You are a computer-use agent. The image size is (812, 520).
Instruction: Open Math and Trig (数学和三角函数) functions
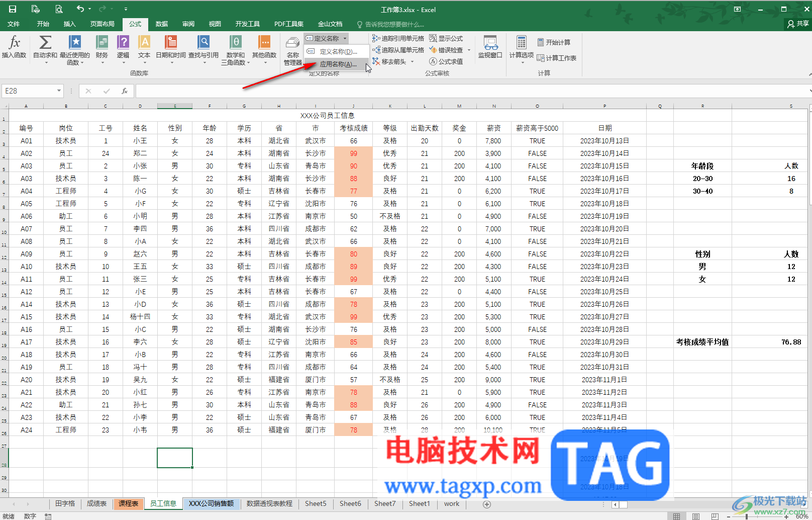coord(235,49)
